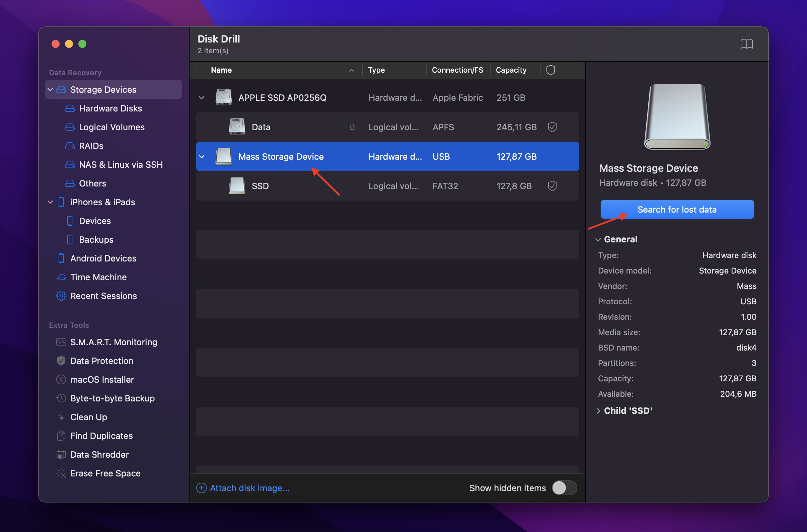Click the macOS Installer icon
Image resolution: width=807 pixels, height=532 pixels.
click(61, 379)
